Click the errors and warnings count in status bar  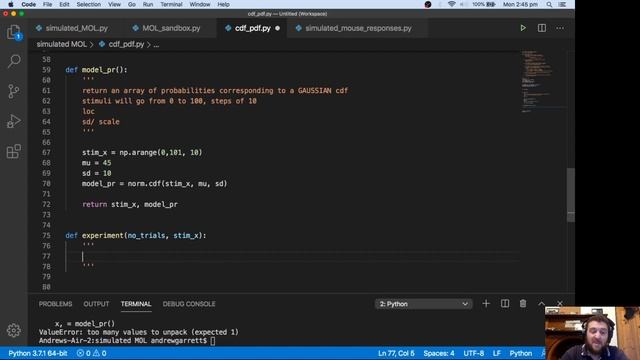pyautogui.click(x=91, y=353)
